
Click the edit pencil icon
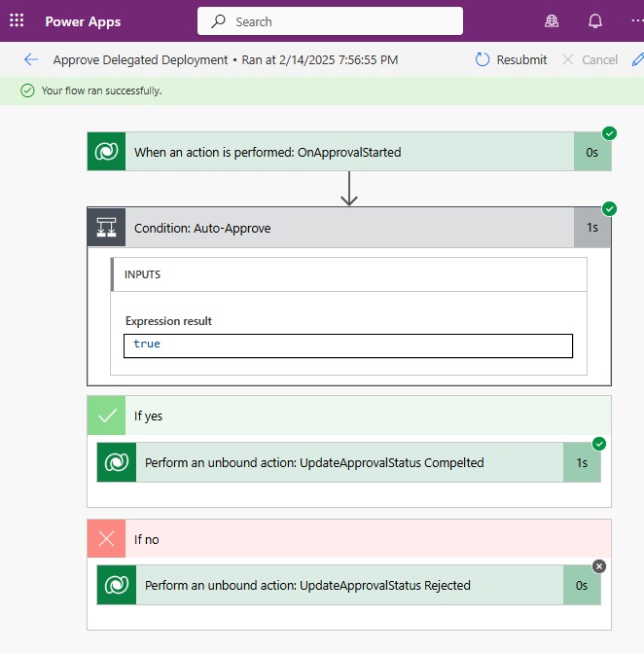point(638,59)
